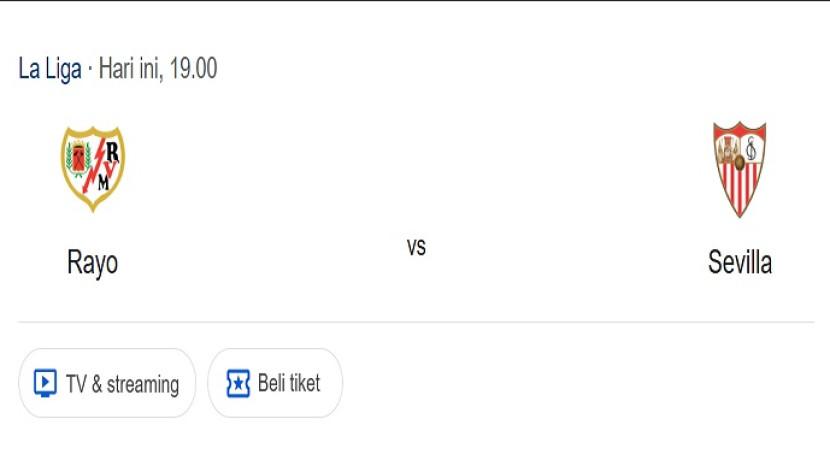830x466 pixels.
Task: Click the TV play icon
Action: 45,383
